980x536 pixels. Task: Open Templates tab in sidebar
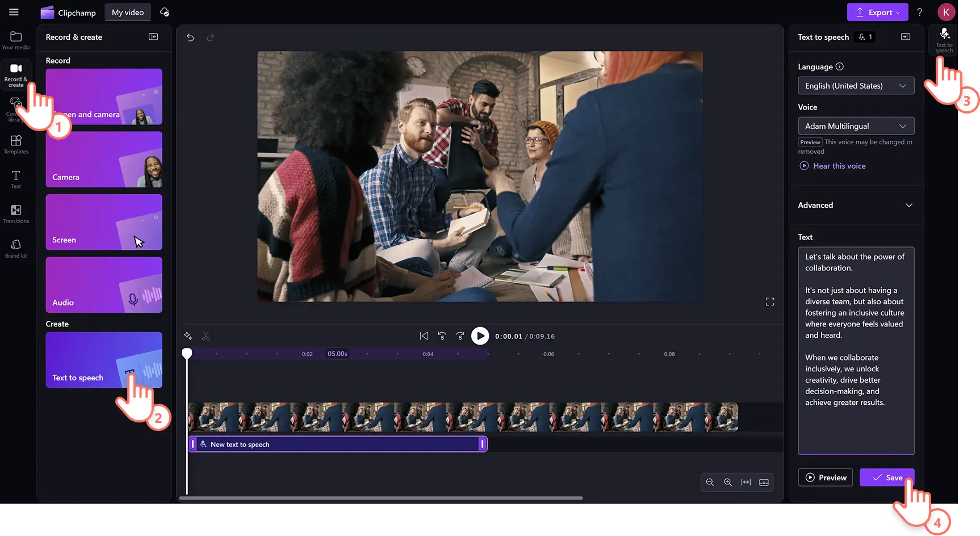[16, 144]
